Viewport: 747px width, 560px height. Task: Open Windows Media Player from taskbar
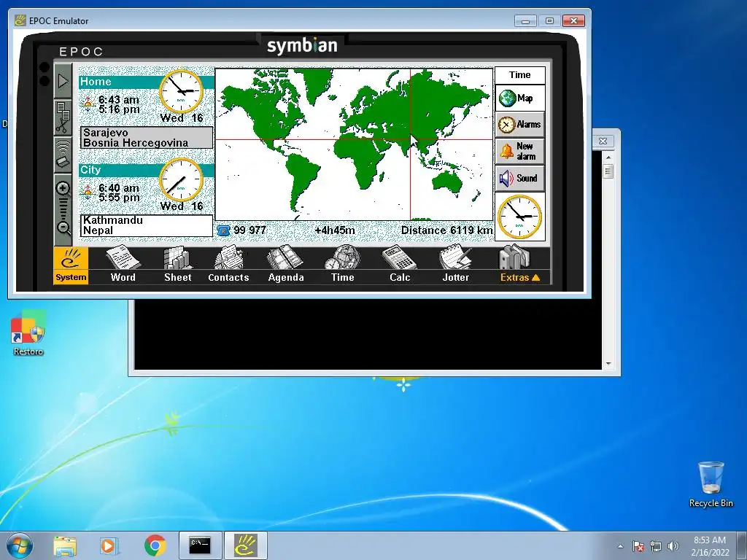[x=109, y=545]
